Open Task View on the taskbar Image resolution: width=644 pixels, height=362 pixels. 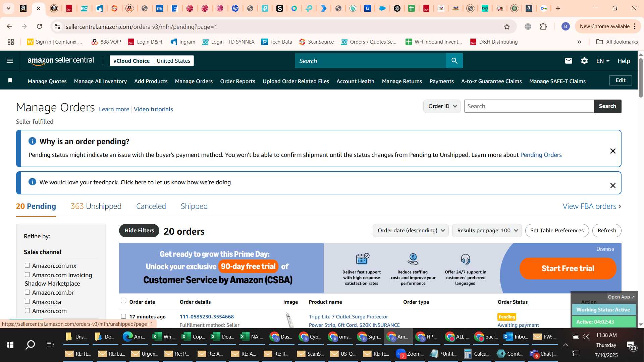pos(50,345)
